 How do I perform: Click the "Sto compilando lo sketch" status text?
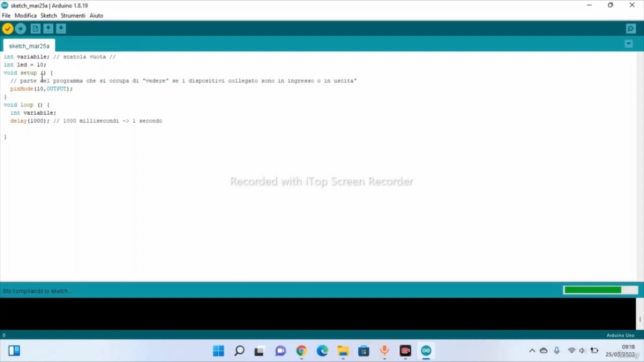point(36,291)
